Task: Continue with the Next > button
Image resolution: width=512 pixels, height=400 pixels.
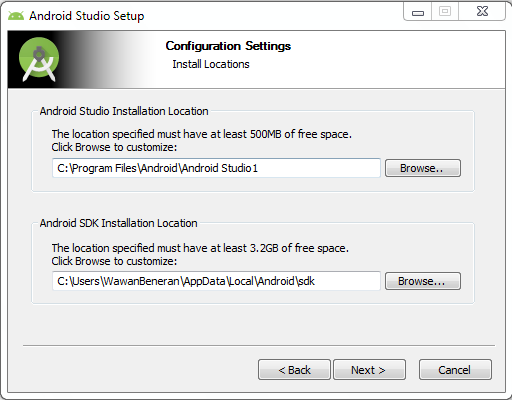Action: 369,370
